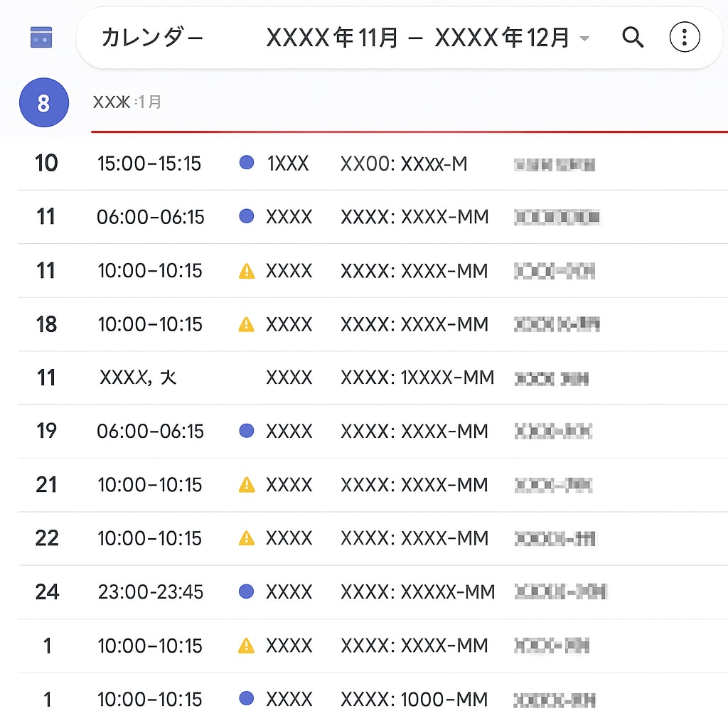Screen dimensions: 728x728
Task: Open the number 8 avatar circle
Action: (44, 103)
